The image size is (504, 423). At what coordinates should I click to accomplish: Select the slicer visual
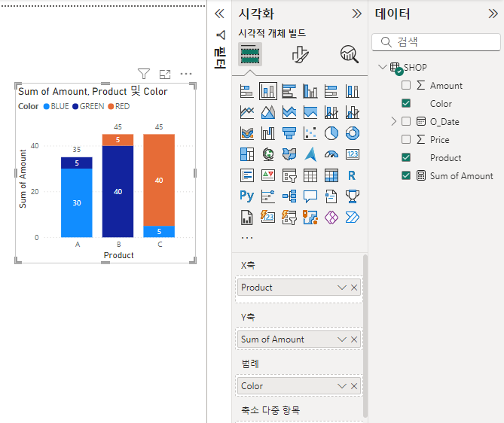[289, 175]
